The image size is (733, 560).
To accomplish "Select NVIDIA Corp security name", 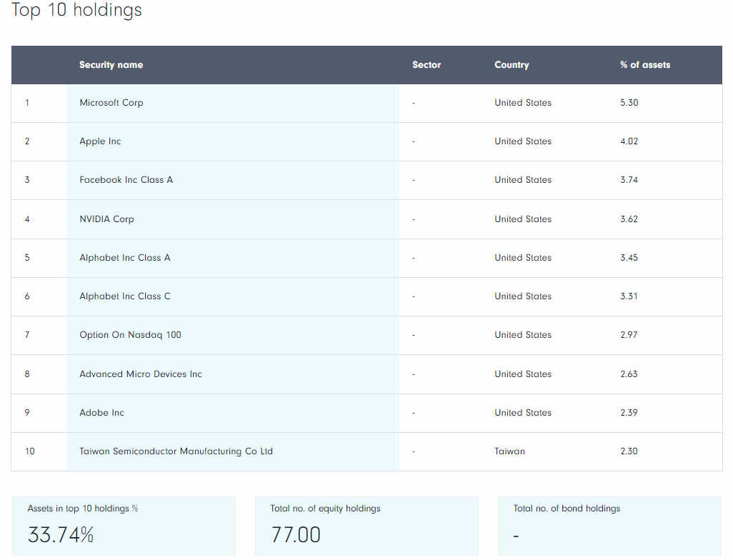I will 106,219.
